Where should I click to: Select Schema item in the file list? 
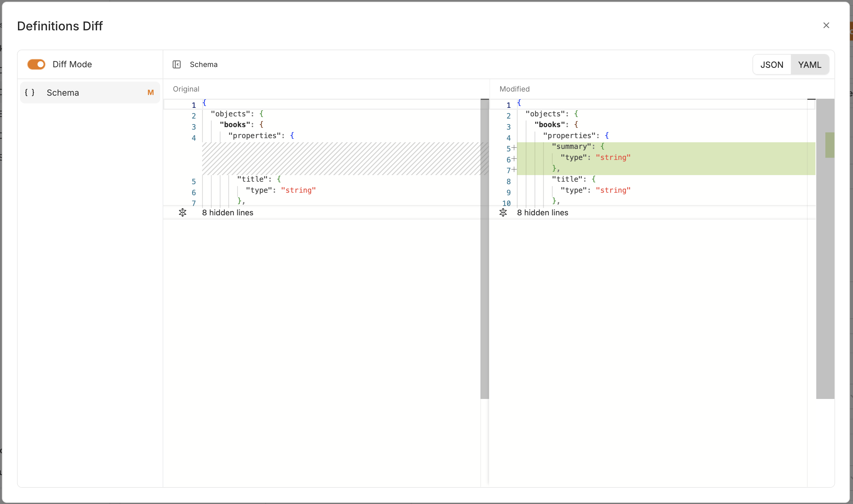tap(63, 92)
